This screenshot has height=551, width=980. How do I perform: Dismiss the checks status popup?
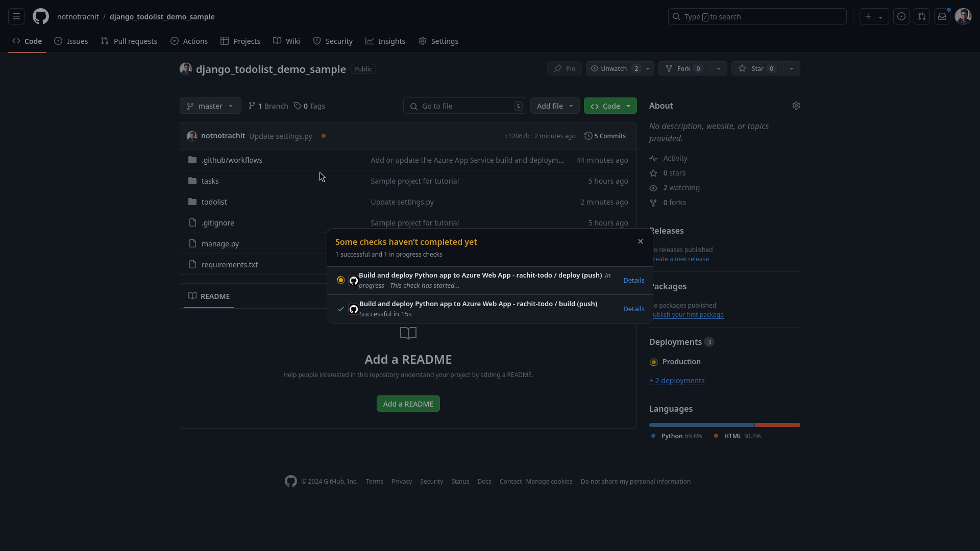(640, 241)
